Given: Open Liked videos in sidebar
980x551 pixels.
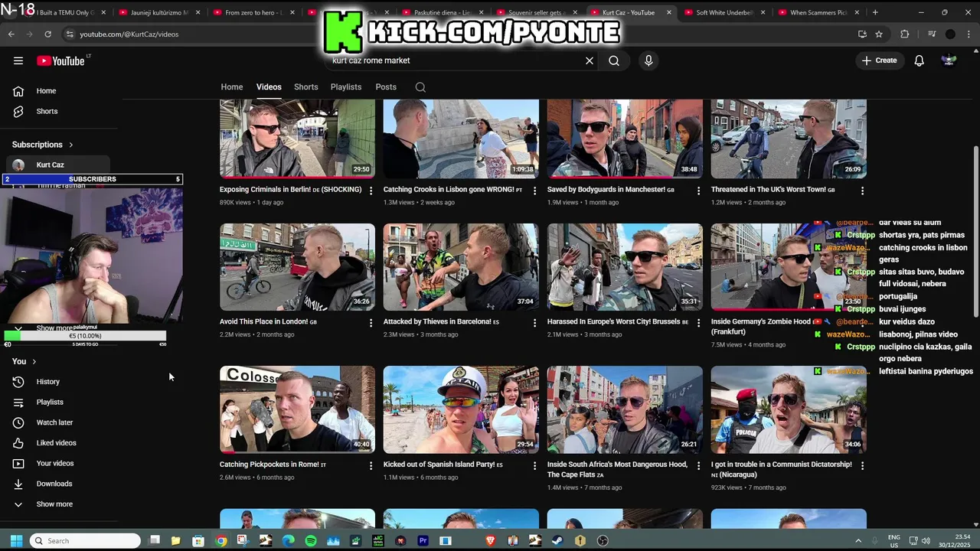Looking at the screenshot, I should pyautogui.click(x=56, y=443).
